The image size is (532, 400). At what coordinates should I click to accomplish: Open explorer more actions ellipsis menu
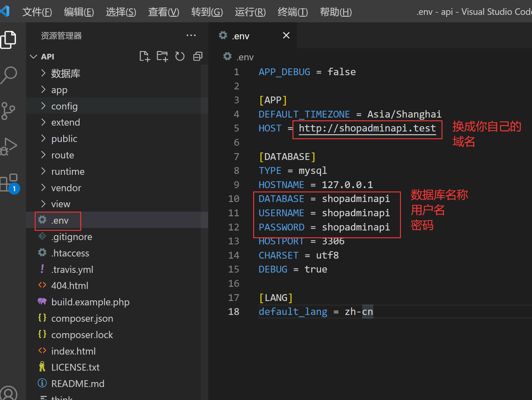point(191,35)
